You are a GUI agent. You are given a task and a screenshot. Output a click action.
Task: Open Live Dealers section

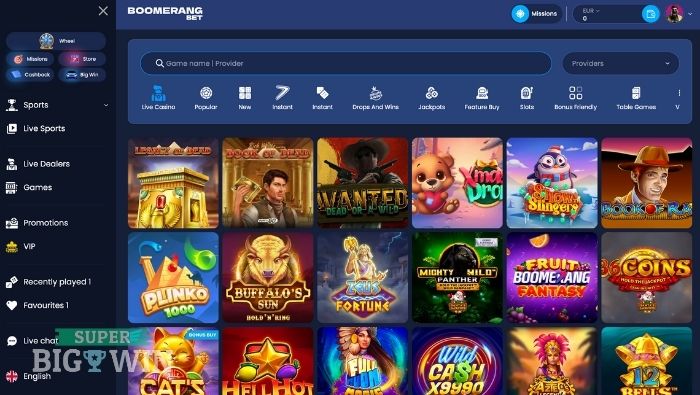pos(46,164)
